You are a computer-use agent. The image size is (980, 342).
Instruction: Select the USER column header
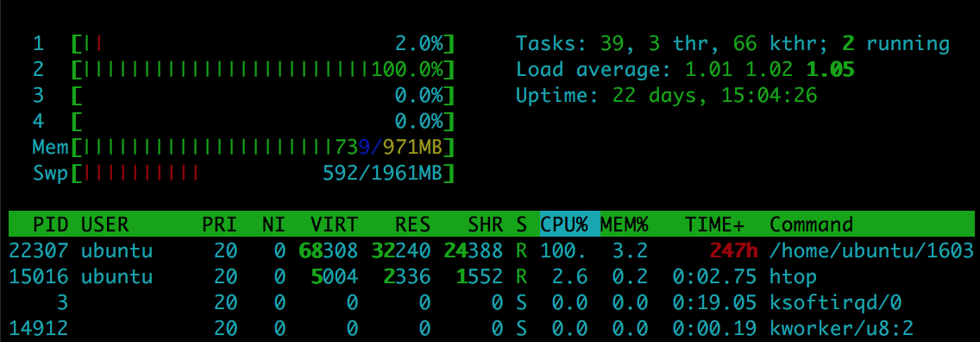(105, 224)
